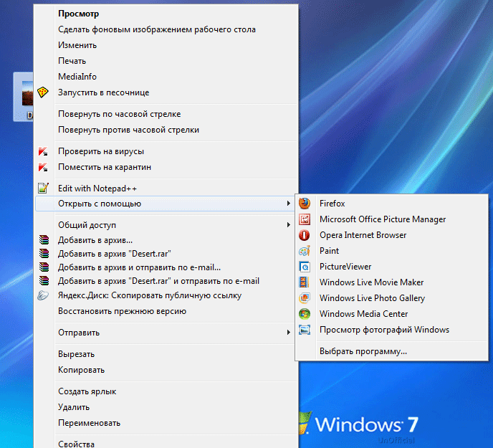The image size is (493, 448).
Task: Click the Яндекс.Диск icon in the menu
Action: (x=44, y=295)
